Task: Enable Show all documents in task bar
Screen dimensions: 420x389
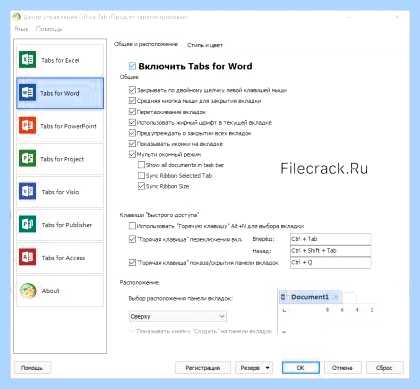Action: [141, 165]
